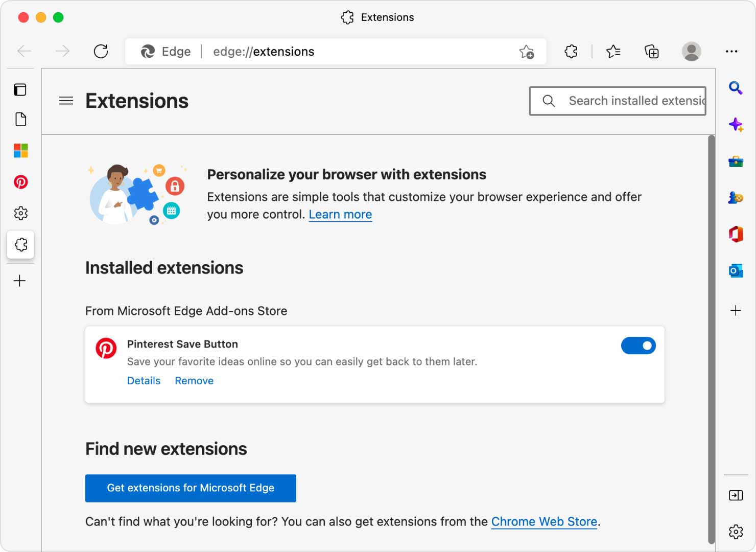Open Settings and more ellipsis menu
The height and width of the screenshot is (552, 756).
[731, 51]
